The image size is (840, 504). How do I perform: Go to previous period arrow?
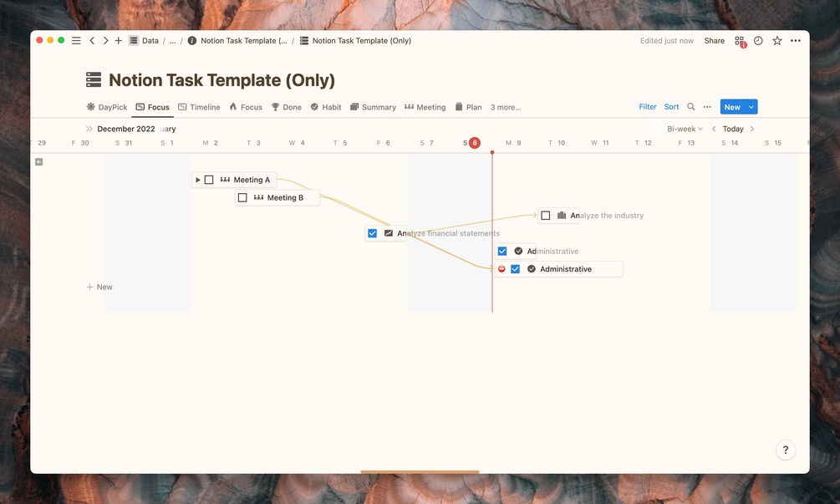pos(714,129)
